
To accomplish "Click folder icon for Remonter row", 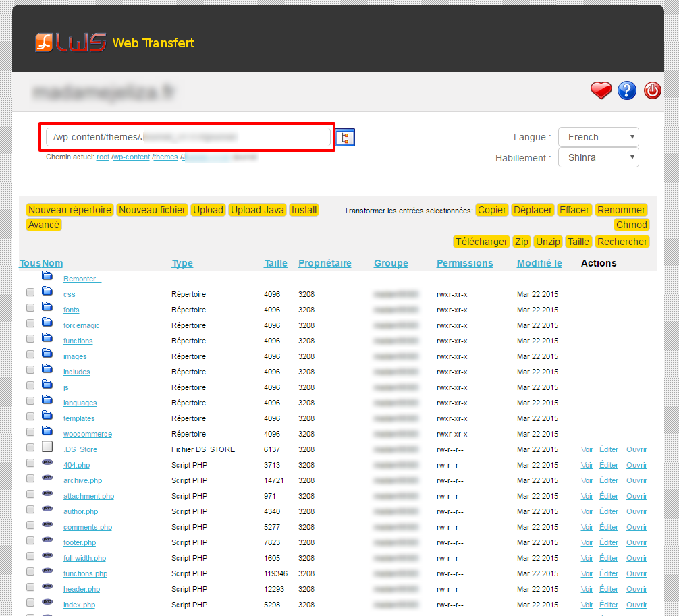I will click(x=47, y=276).
